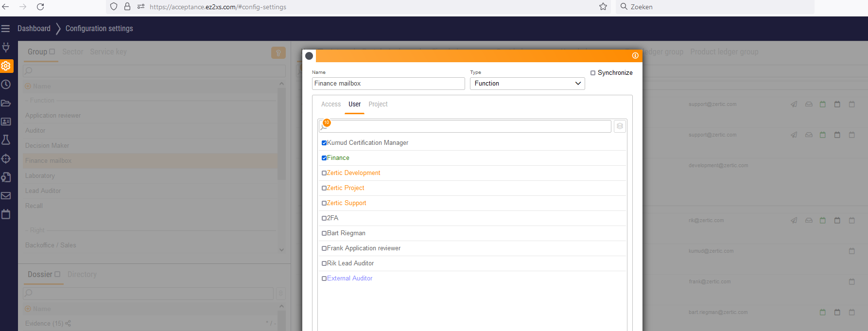Open the ID card sidebar icon
Viewport: 868px width, 331px height.
[x=6, y=122]
